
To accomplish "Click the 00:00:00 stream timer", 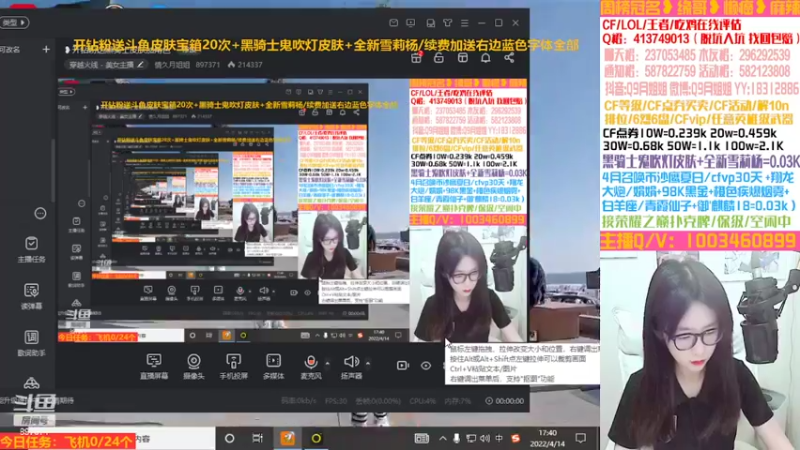I will 505,401.
